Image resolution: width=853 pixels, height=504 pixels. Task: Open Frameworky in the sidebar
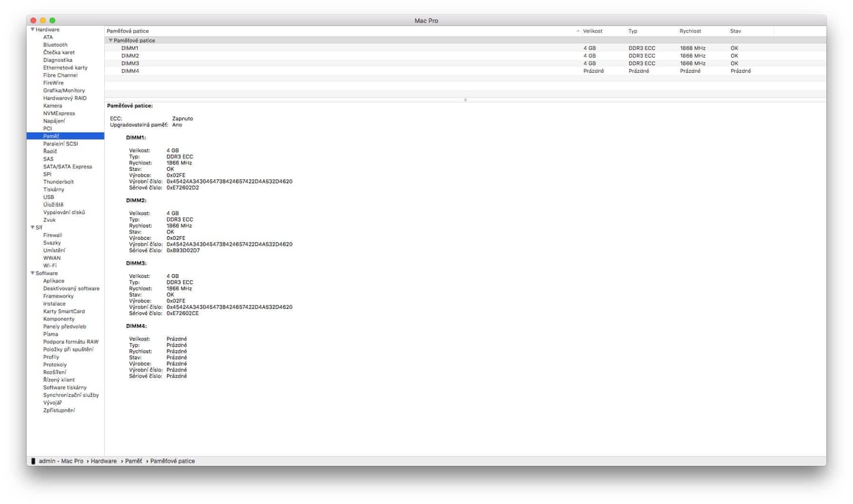59,296
